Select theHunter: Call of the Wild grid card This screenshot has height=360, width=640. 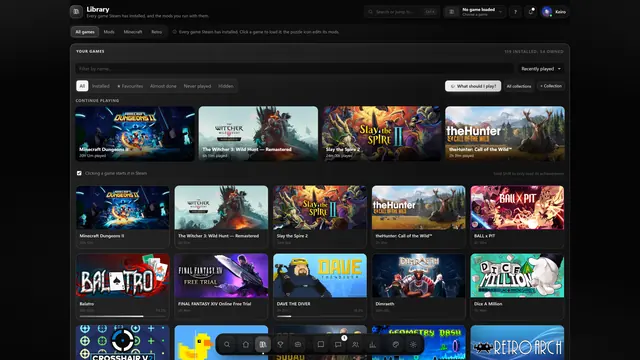coord(418,216)
